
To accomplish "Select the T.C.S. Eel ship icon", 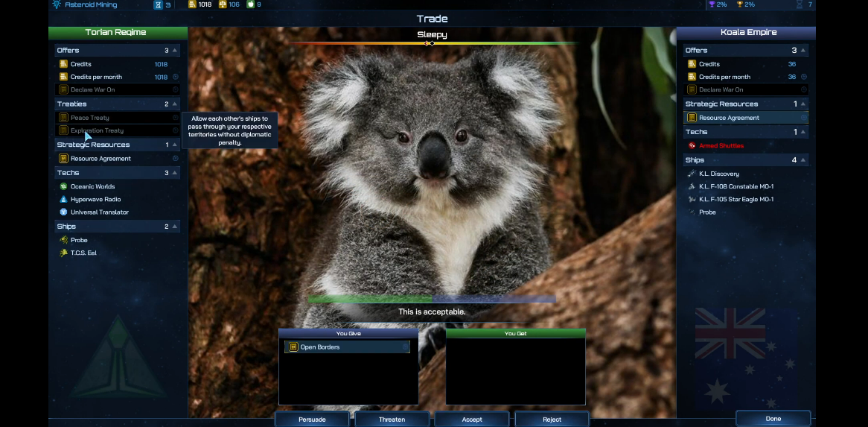I will click(x=64, y=253).
